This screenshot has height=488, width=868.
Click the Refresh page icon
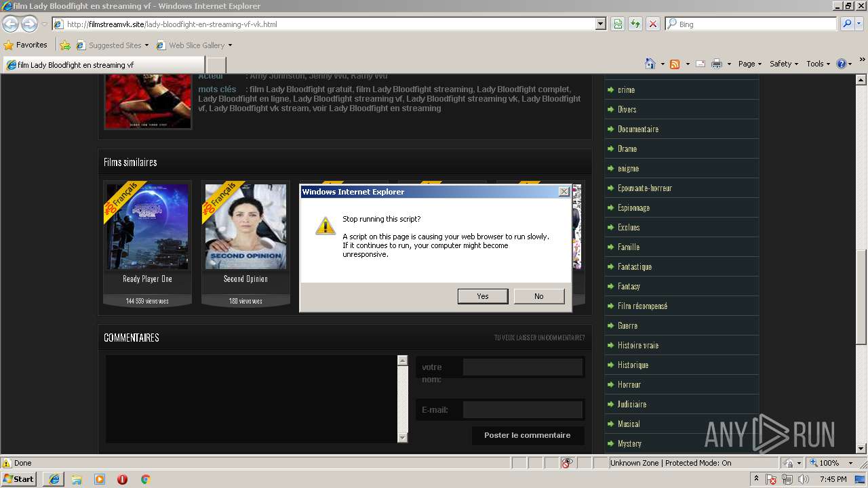pos(635,24)
